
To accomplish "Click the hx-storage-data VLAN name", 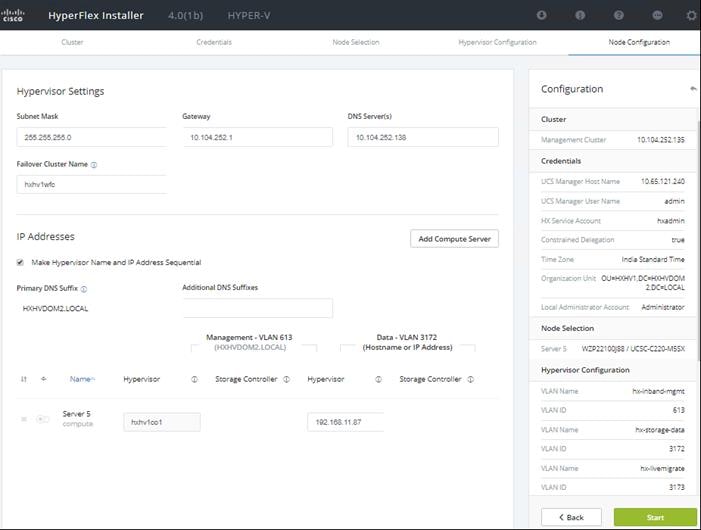I will point(660,430).
